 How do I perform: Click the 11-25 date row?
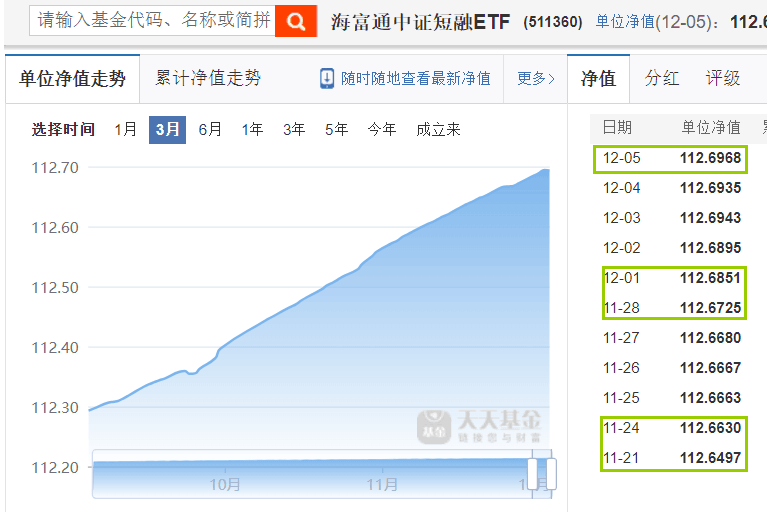pos(622,398)
